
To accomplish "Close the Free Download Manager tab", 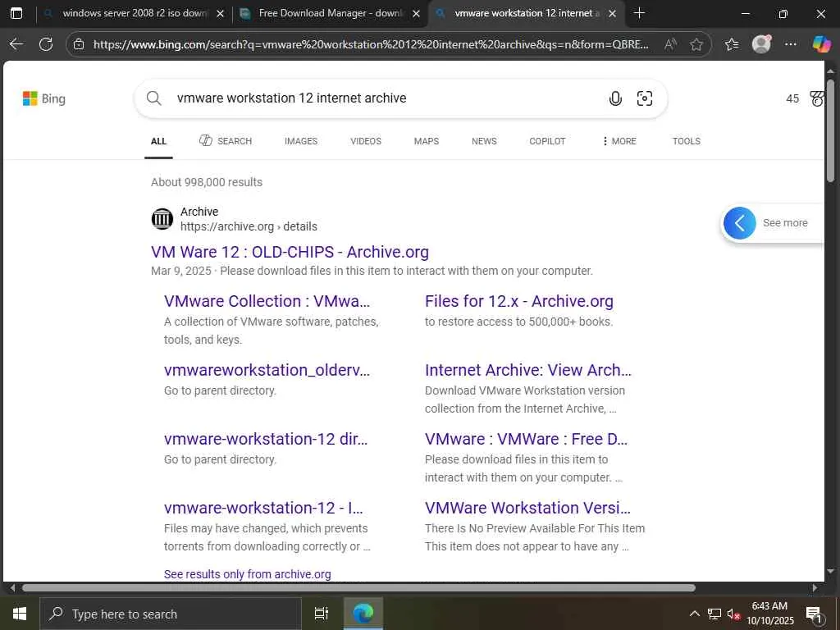I will [416, 14].
